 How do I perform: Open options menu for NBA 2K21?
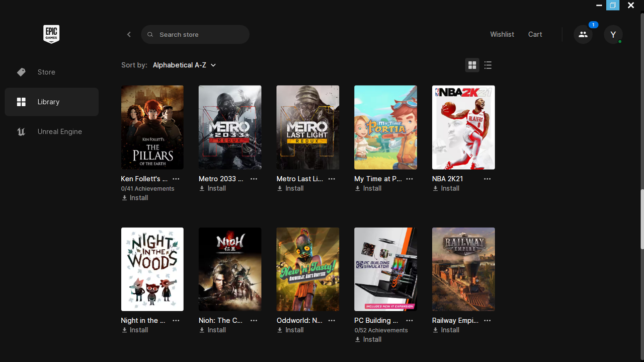point(488,179)
